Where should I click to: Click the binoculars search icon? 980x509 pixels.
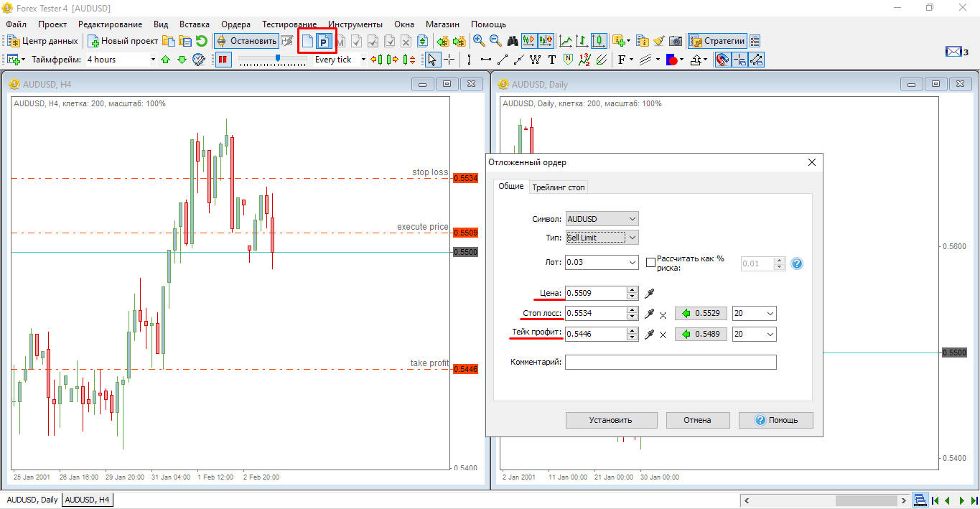[x=513, y=42]
